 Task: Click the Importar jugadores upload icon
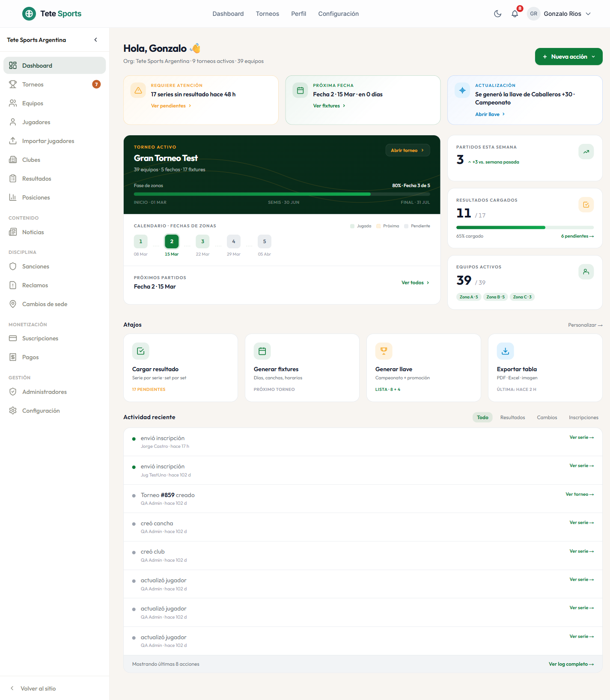(x=13, y=141)
